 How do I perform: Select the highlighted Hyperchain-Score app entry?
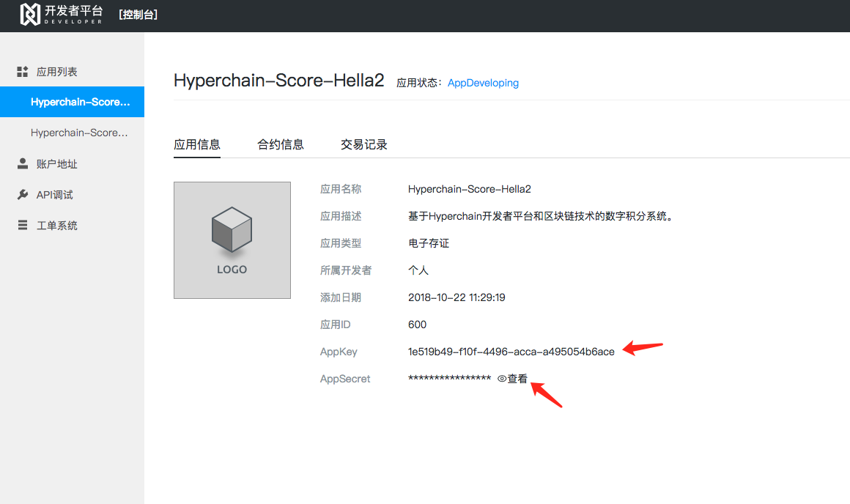pos(72,102)
